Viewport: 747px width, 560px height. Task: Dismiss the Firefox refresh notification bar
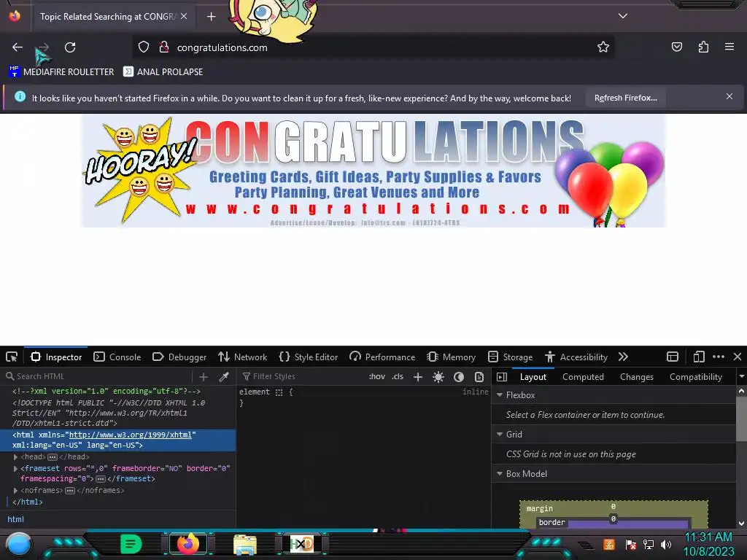(729, 97)
